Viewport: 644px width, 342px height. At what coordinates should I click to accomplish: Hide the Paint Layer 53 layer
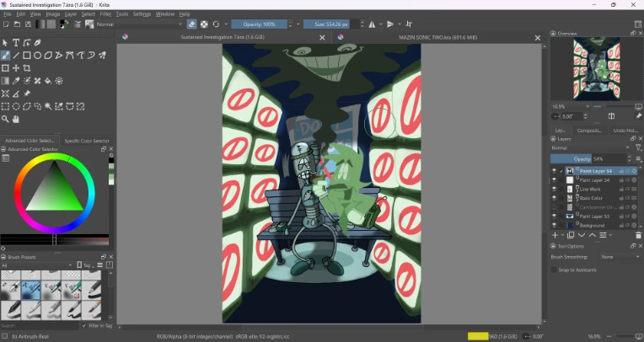click(554, 216)
